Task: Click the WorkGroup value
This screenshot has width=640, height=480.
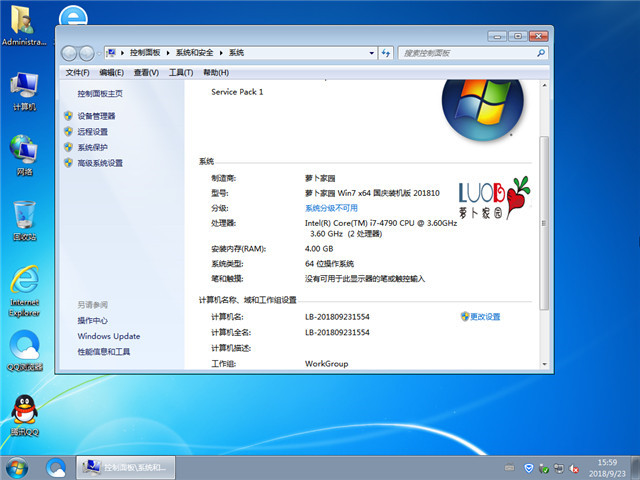Action: coord(327,363)
